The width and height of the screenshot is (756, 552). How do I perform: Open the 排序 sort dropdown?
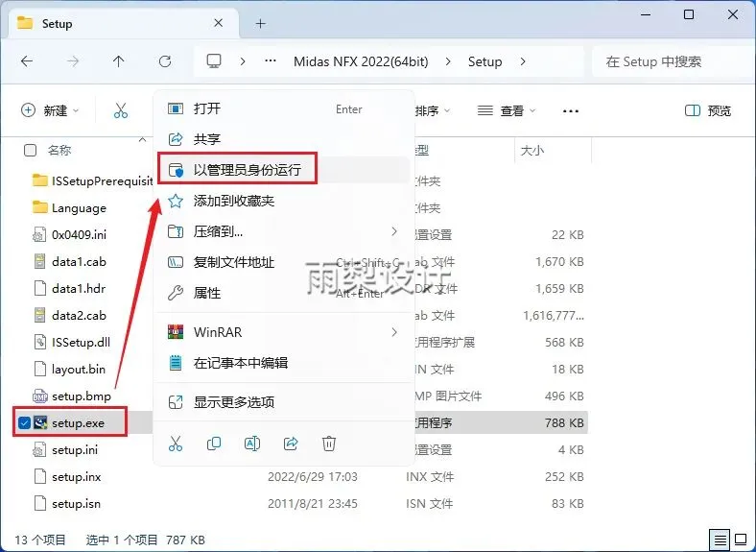pyautogui.click(x=432, y=111)
